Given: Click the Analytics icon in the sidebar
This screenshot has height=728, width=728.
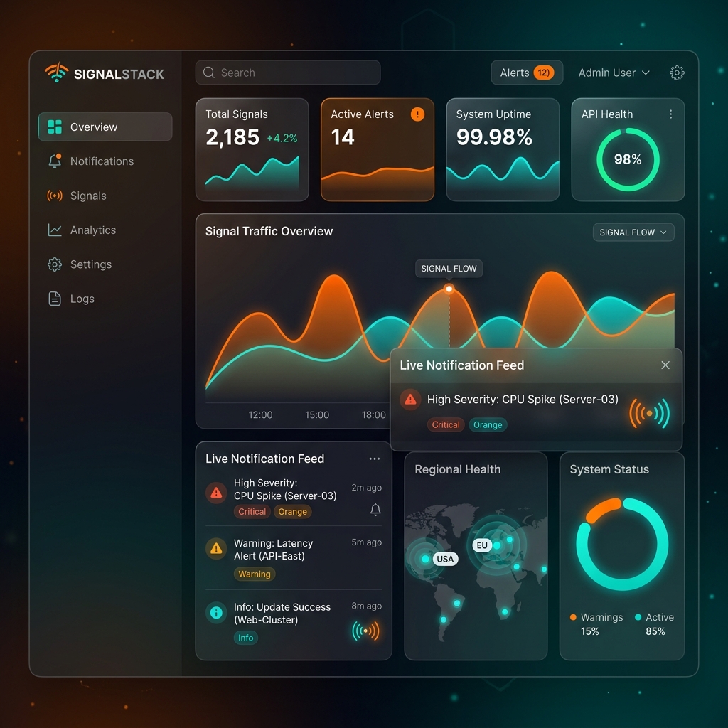Looking at the screenshot, I should [54, 230].
